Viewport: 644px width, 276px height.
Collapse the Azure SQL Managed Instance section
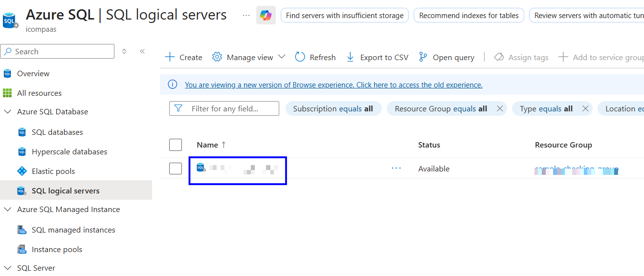click(x=7, y=210)
